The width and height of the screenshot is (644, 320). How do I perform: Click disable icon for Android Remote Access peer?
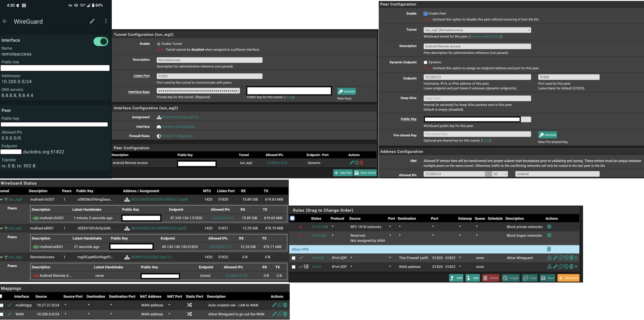tap(357, 163)
